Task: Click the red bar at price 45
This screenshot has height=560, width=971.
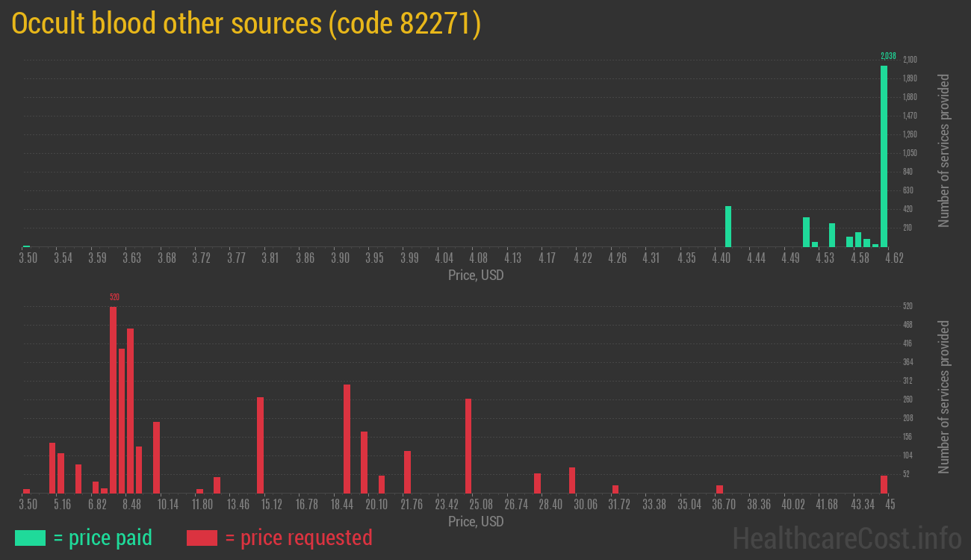Action: tap(884, 484)
